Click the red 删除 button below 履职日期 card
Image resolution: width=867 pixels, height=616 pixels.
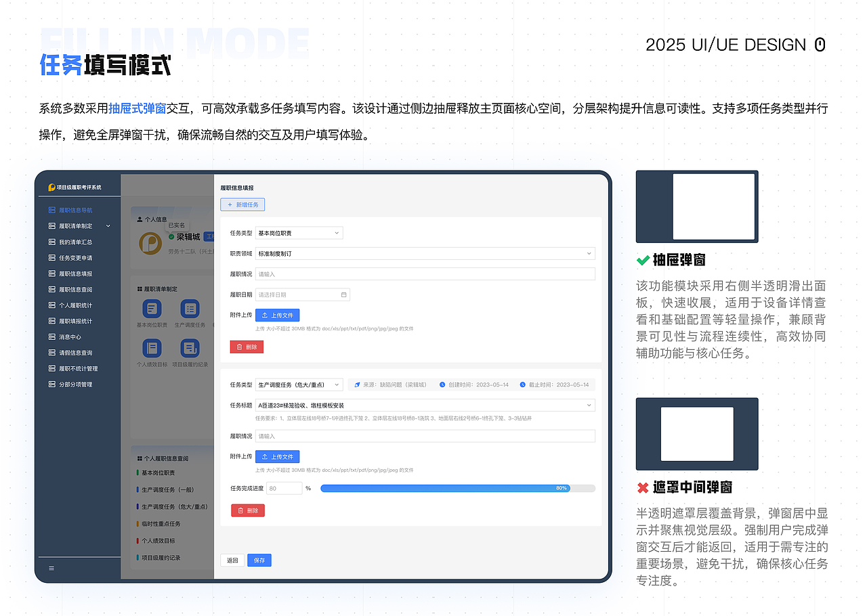[247, 347]
